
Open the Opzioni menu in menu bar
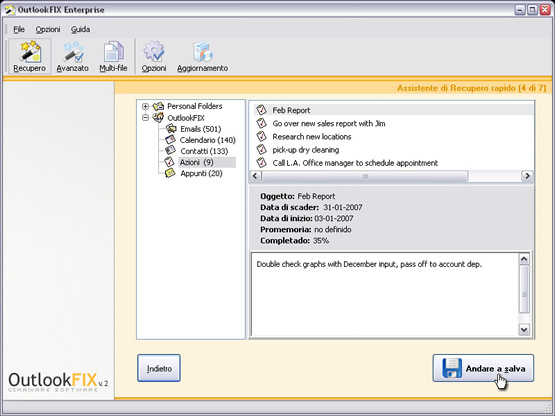48,29
